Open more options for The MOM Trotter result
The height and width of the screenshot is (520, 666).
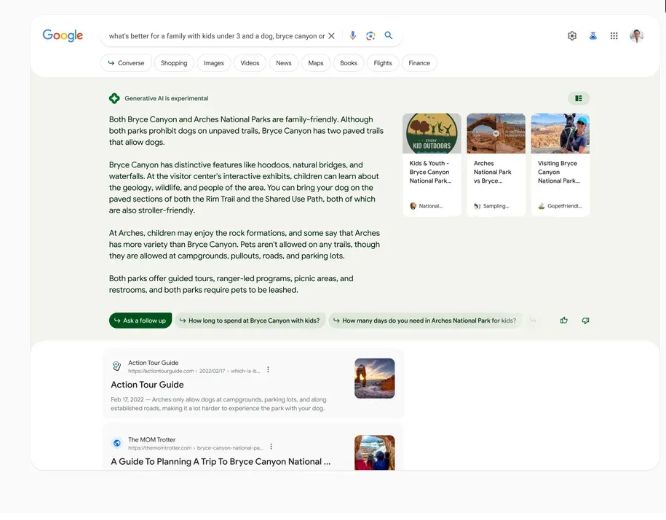point(271,446)
